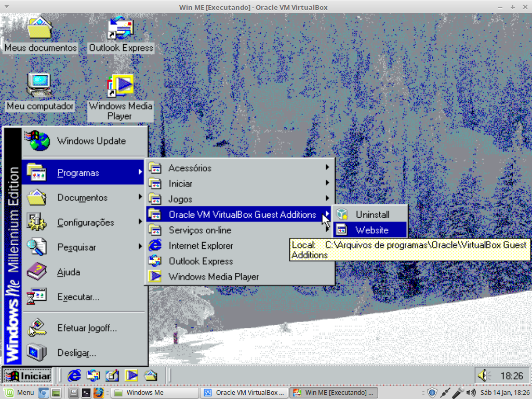532x399 pixels.
Task: Click the host date Sáb 14 Jan, 18:26
Action: (504, 393)
